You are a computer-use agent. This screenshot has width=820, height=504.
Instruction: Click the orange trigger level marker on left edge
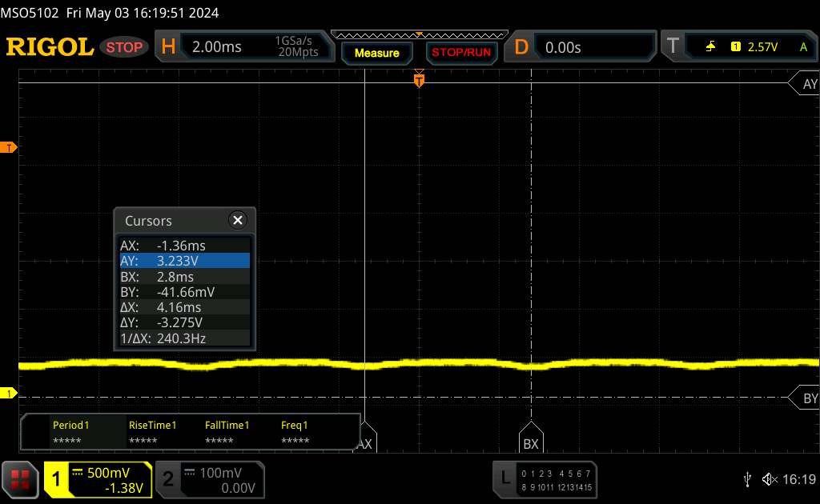click(x=8, y=148)
